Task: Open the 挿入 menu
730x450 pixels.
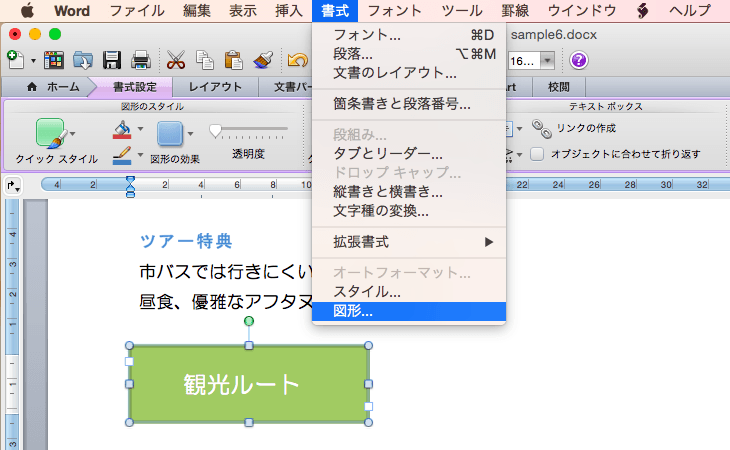Action: click(289, 10)
